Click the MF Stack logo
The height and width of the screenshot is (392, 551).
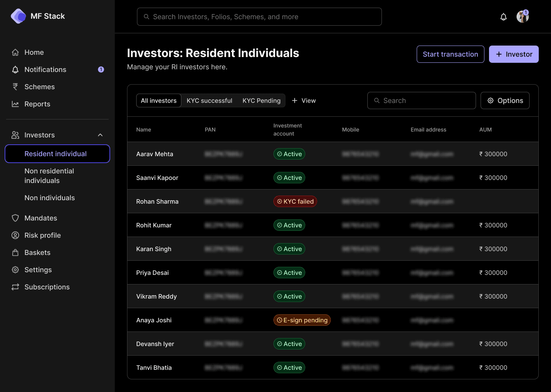point(37,16)
